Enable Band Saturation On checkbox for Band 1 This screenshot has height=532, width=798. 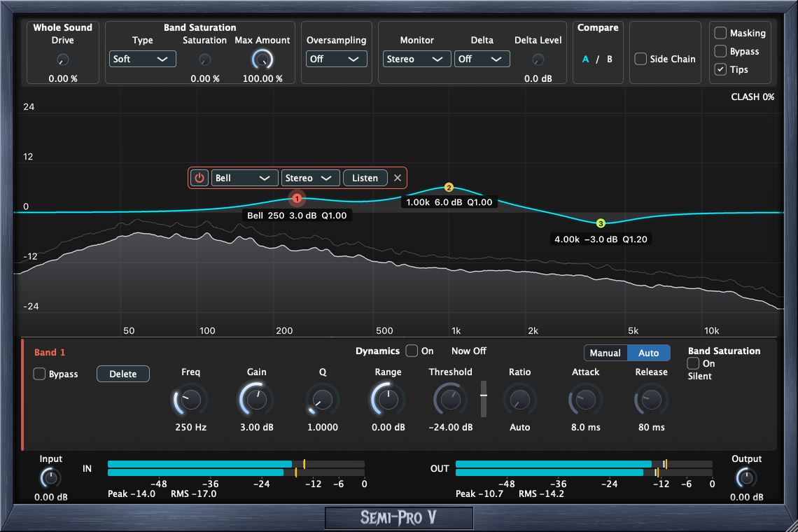693,363
